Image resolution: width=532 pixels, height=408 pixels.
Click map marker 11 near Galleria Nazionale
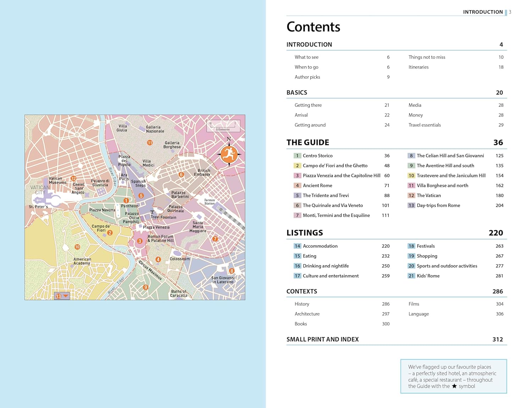click(x=150, y=142)
